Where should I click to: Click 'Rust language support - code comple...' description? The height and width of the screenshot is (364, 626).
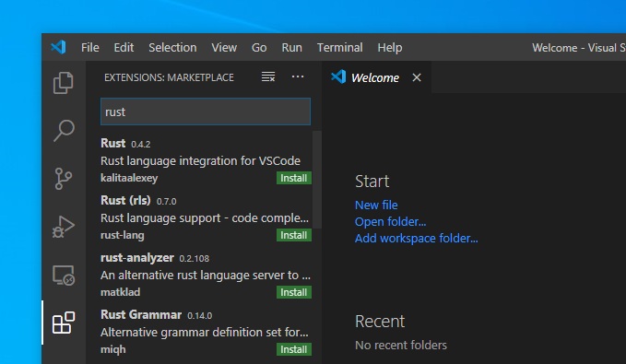click(x=205, y=217)
